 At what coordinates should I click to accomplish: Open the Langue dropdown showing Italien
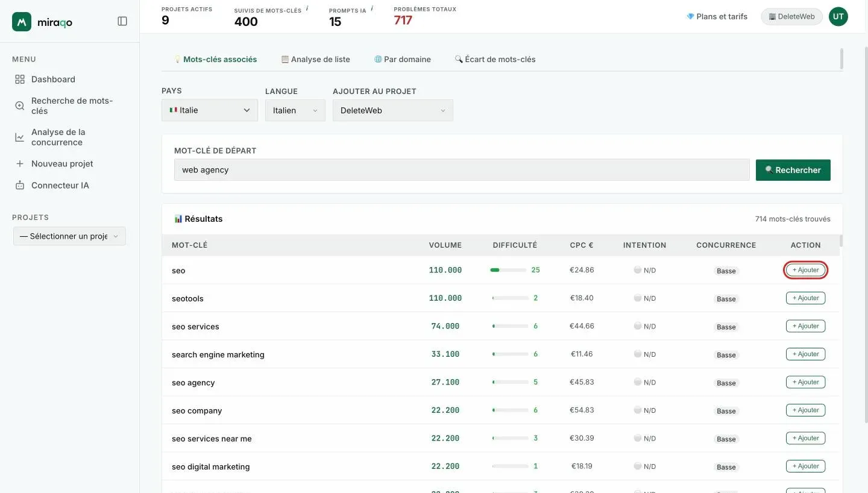295,110
